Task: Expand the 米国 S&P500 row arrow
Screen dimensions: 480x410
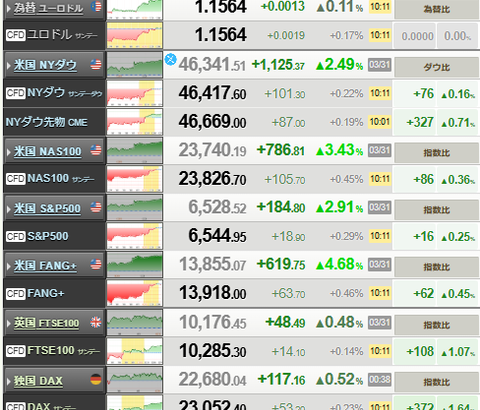Action: 9,209
